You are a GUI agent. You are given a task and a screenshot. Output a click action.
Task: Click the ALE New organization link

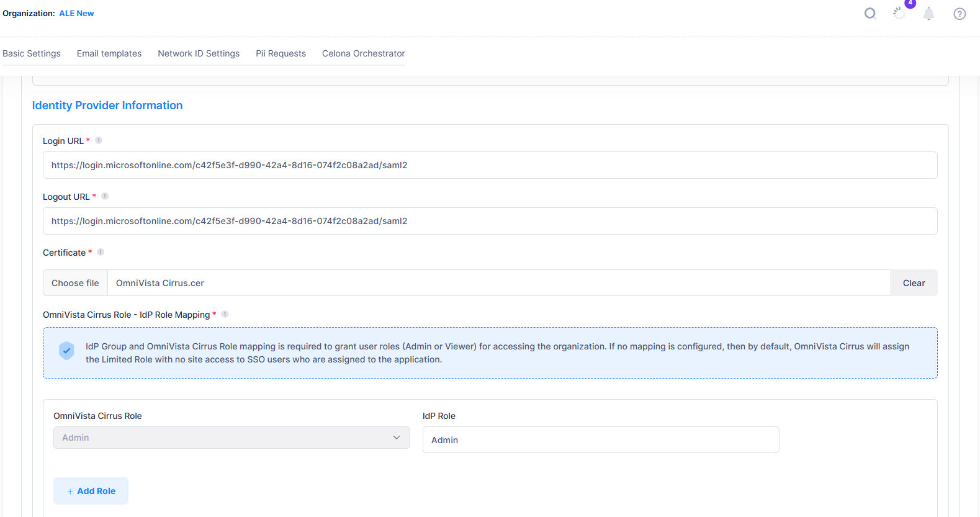(x=76, y=13)
